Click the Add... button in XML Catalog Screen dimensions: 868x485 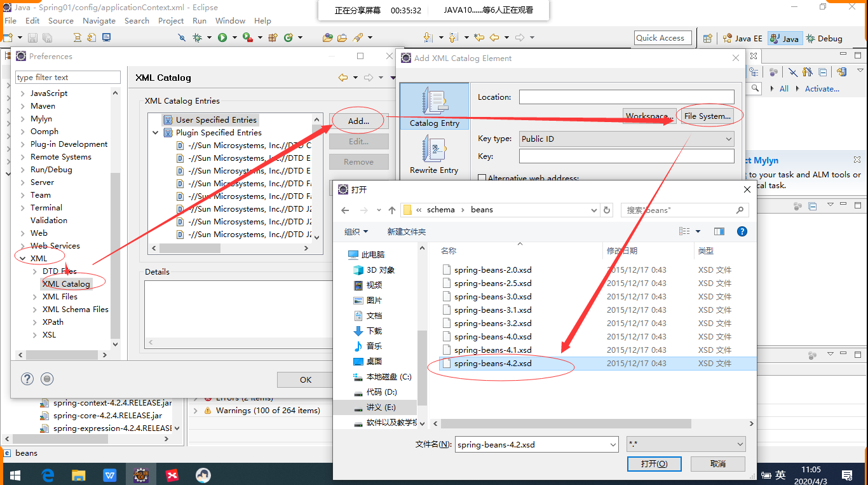[358, 121]
